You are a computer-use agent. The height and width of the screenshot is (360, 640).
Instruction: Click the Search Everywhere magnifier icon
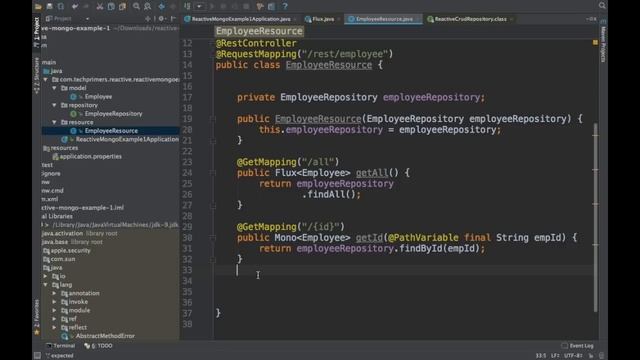[602, 5]
